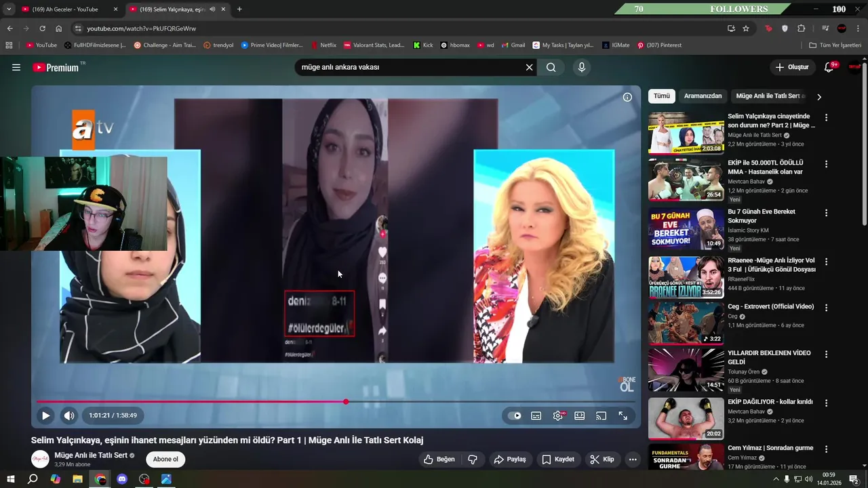Open the Gmail bookmark
This screenshot has width=868, height=488.
point(513,45)
